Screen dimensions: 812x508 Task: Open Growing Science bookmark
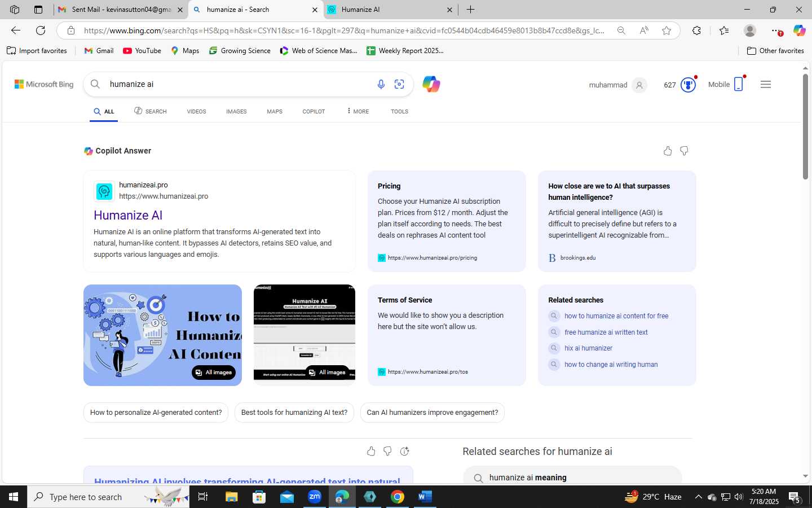pos(240,51)
